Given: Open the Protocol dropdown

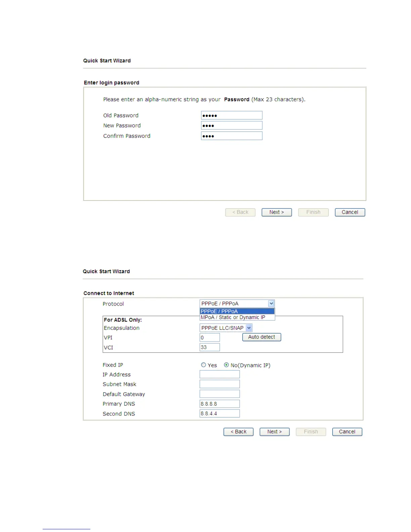Looking at the screenshot, I should [237, 304].
